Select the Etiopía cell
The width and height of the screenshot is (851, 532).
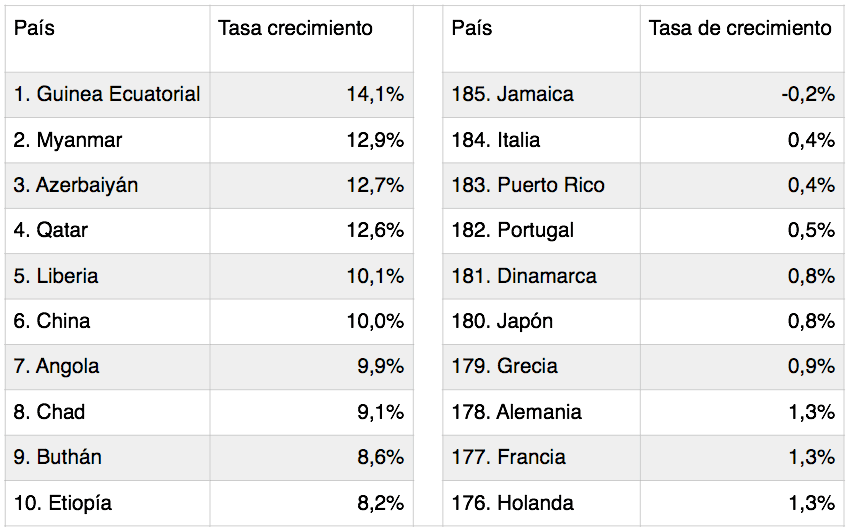point(107,503)
